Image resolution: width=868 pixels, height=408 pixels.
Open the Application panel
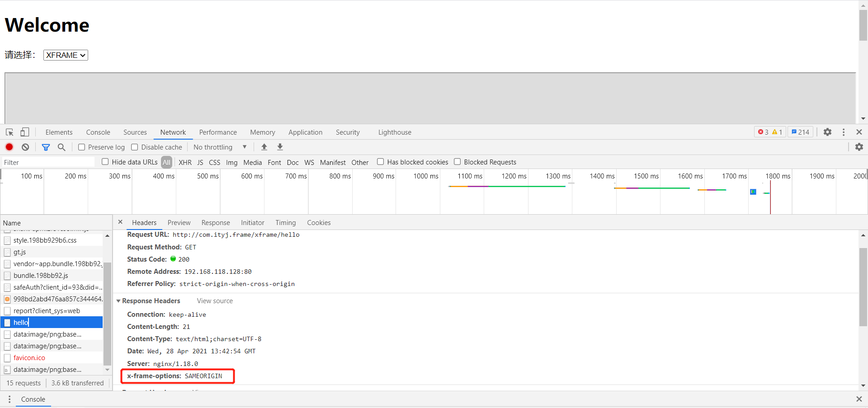305,132
